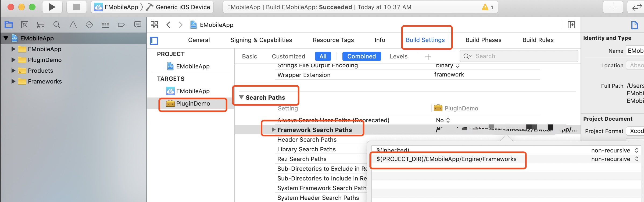The height and width of the screenshot is (202, 644).
Task: Expand the PluginDemo folder in navigator
Action: pyautogui.click(x=13, y=60)
